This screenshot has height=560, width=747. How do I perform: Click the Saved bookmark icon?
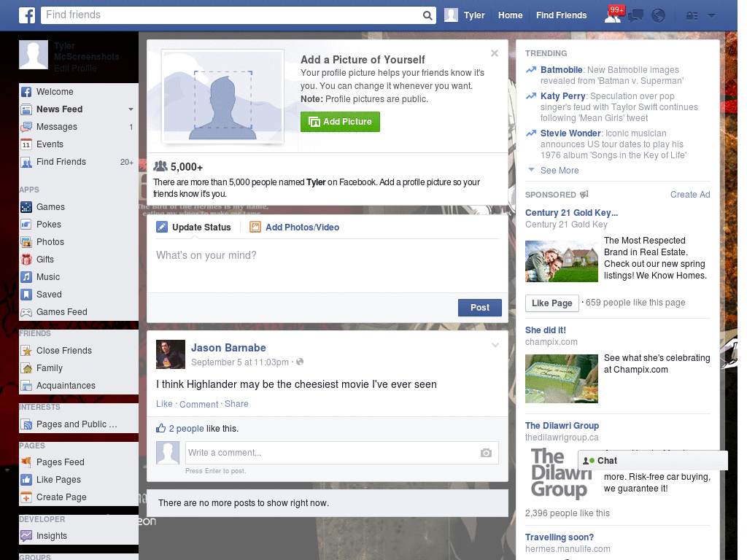[x=26, y=295]
